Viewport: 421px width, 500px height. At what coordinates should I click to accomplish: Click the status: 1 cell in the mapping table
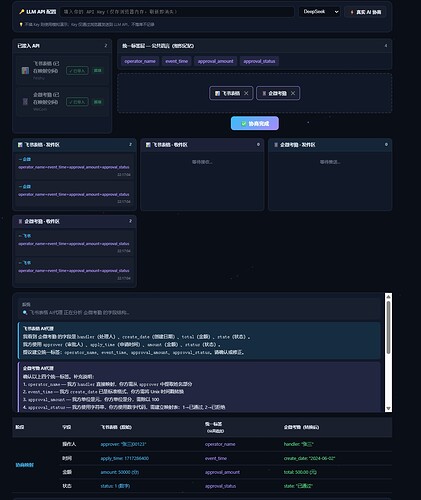115,486
